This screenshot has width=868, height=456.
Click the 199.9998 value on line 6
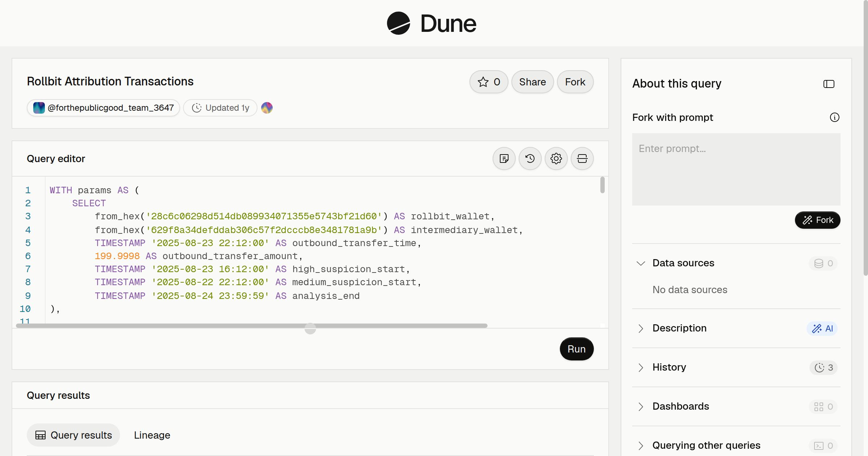click(x=117, y=256)
